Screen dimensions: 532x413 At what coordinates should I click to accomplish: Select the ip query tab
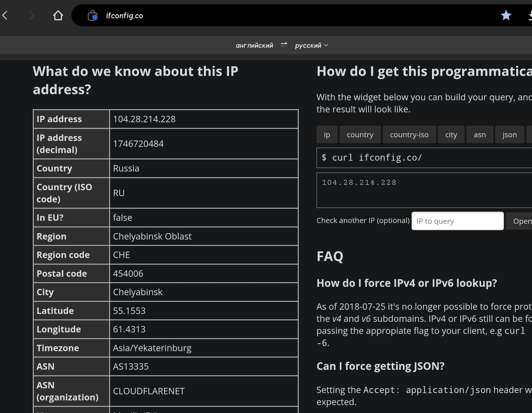tap(327, 135)
